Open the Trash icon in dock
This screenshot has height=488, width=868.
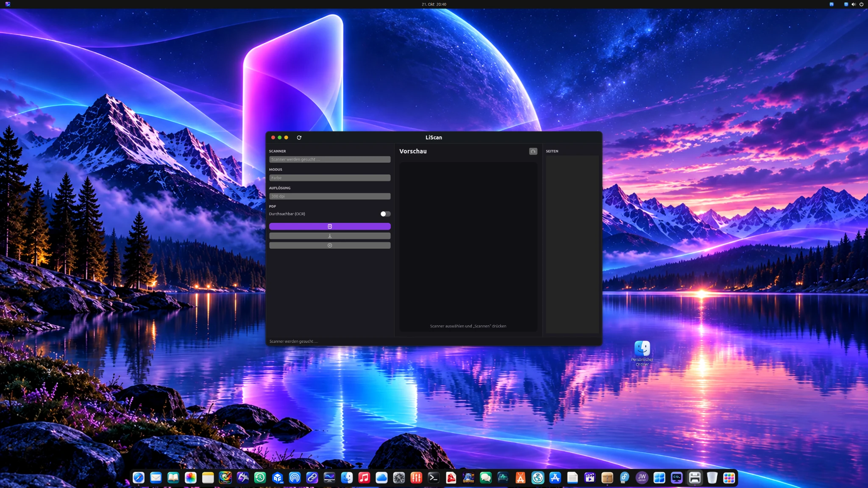click(712, 478)
